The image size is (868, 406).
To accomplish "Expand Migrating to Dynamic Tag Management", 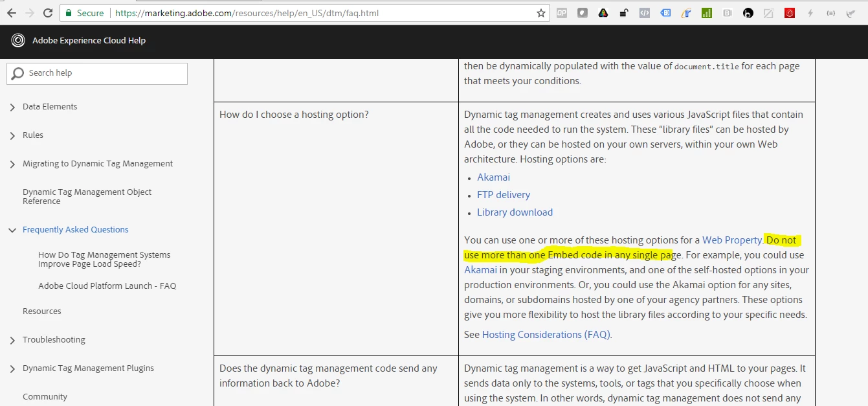I will pos(12,164).
